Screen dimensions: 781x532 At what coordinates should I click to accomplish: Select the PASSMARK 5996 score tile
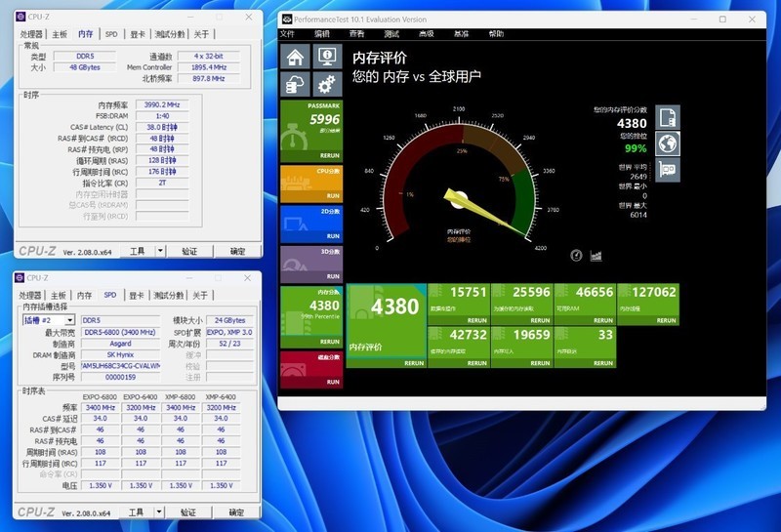(x=311, y=131)
